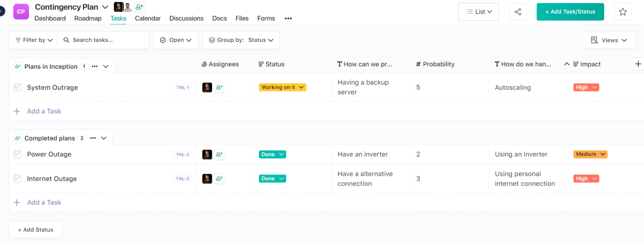The height and width of the screenshot is (245, 644).
Task: Open the three-dot menu for Completed plans
Action: 93,138
